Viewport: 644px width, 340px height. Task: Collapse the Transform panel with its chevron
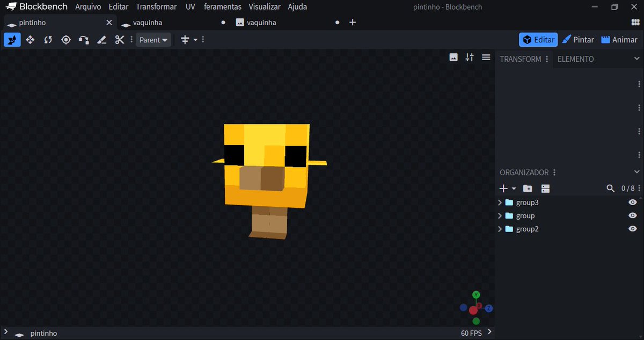pyautogui.click(x=638, y=59)
